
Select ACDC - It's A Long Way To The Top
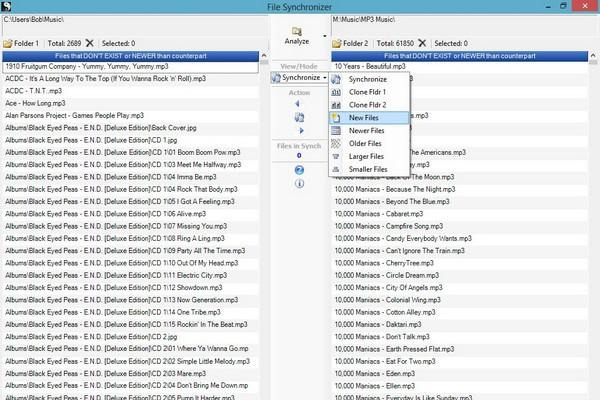[x=130, y=79]
